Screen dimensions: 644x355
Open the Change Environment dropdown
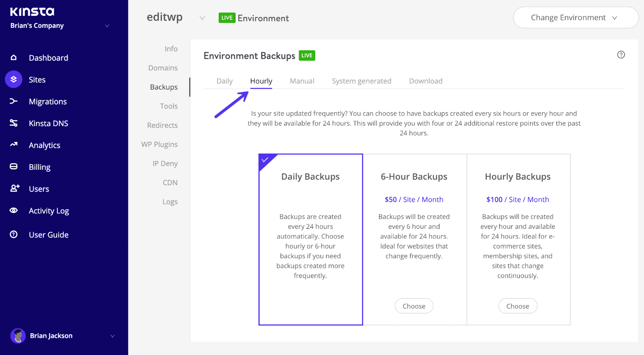[x=575, y=17]
